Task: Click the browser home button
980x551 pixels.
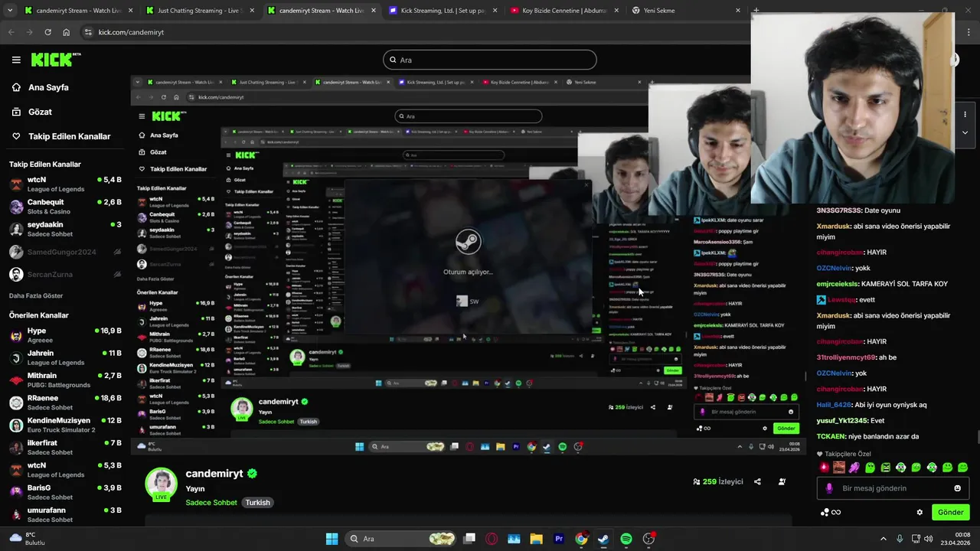Action: [x=66, y=32]
